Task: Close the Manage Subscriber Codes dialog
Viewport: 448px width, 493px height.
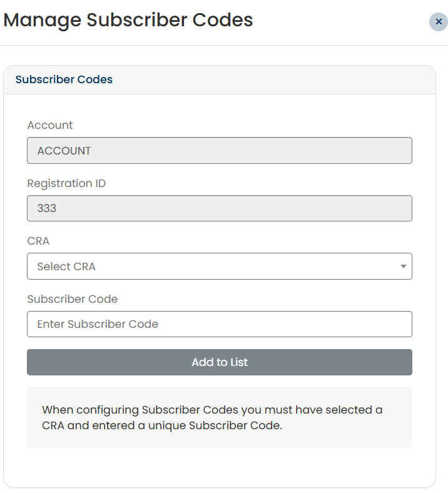Action: 438,22
